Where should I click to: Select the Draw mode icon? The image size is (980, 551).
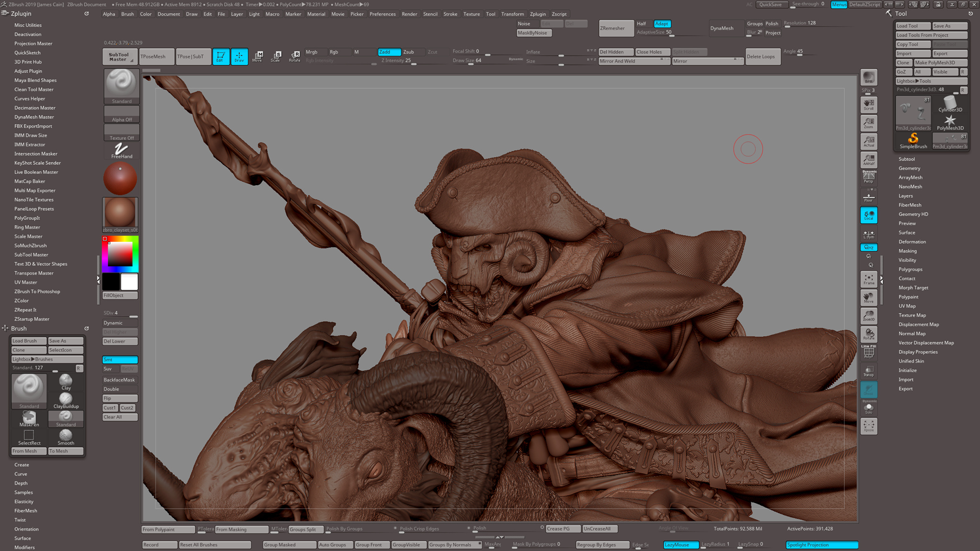click(239, 56)
